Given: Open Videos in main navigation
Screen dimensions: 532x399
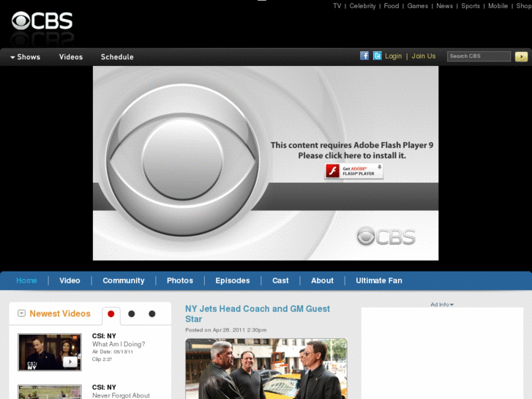Looking at the screenshot, I should (71, 56).
